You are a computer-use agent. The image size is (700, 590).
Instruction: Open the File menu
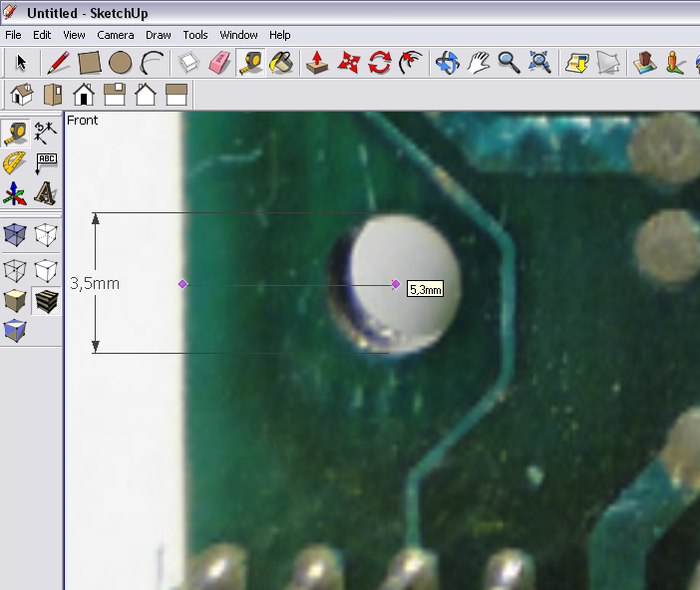[x=13, y=35]
